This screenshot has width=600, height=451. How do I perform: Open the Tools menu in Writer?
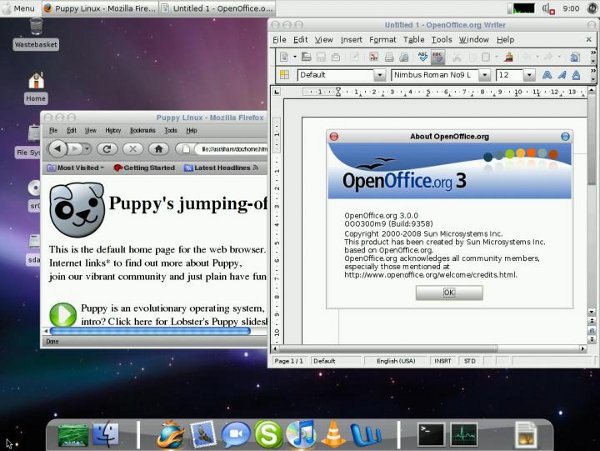click(x=442, y=40)
